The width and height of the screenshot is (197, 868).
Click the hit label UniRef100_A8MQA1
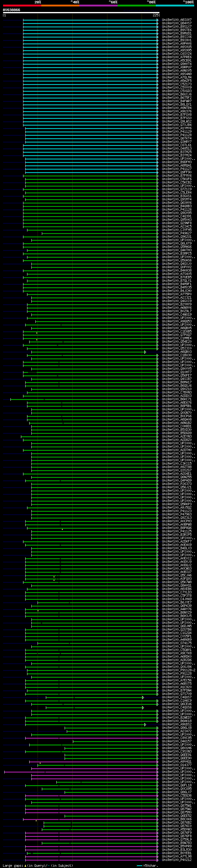(x=176, y=165)
